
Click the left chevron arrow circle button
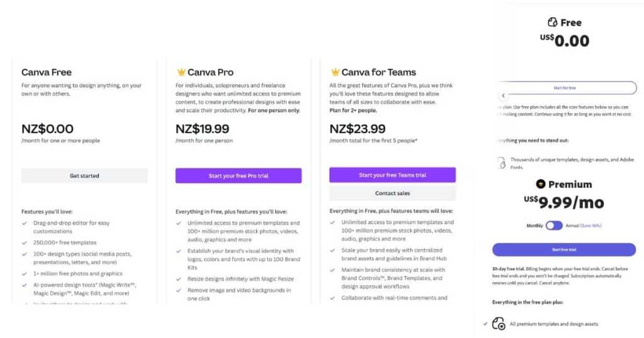click(x=503, y=96)
